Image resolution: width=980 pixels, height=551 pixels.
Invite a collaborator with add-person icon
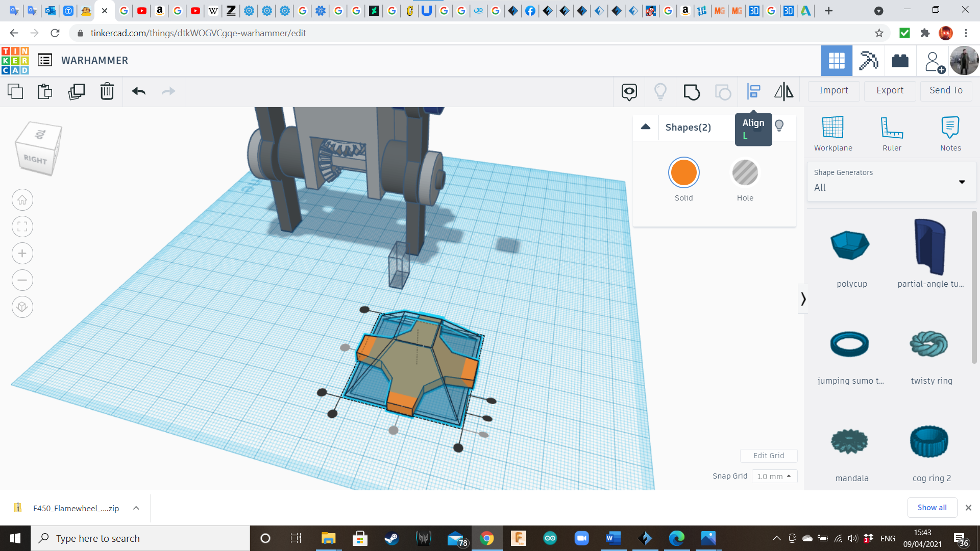pyautogui.click(x=934, y=62)
